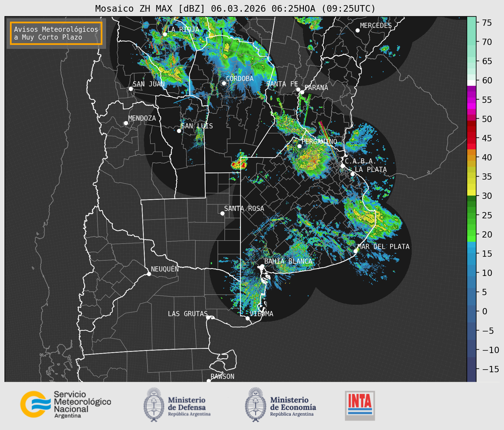Viewport: 504px width, 430px height.
Task: Click the LAS GRUTAS marker dot
Action: [208, 318]
